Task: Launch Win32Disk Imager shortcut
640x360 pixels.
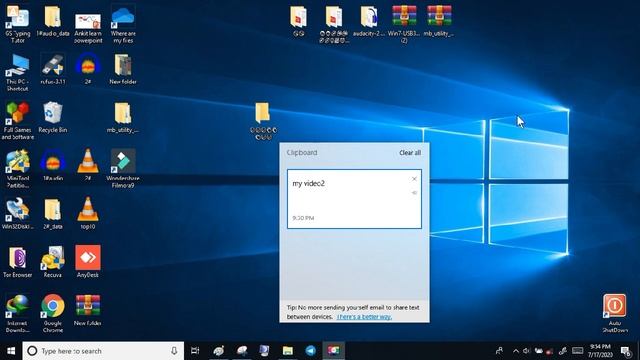Action: (x=18, y=214)
